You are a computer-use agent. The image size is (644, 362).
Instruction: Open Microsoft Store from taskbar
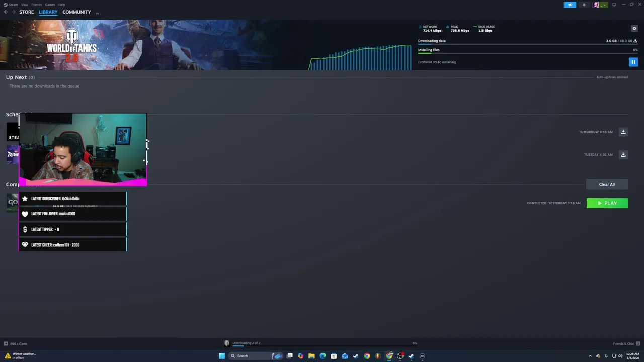tap(334, 356)
